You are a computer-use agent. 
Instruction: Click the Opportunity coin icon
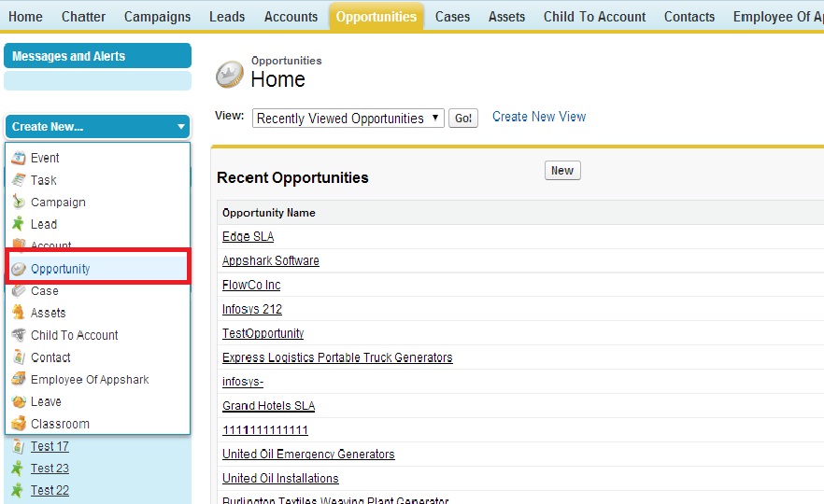pyautogui.click(x=19, y=269)
